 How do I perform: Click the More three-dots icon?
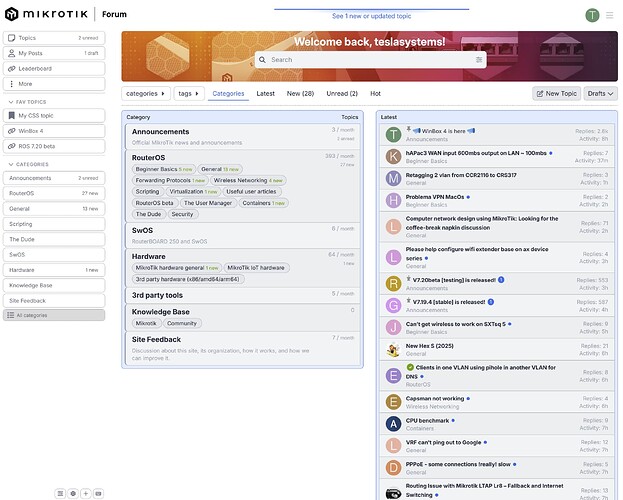point(12,84)
